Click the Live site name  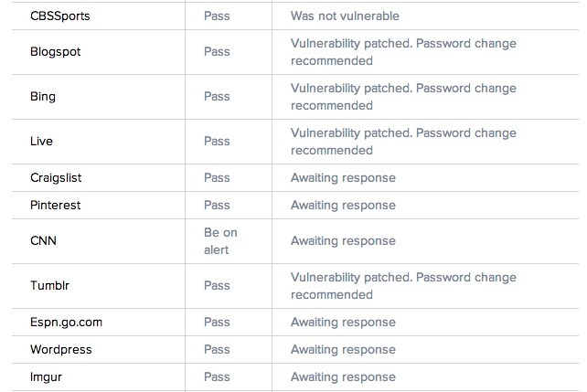click(x=41, y=142)
